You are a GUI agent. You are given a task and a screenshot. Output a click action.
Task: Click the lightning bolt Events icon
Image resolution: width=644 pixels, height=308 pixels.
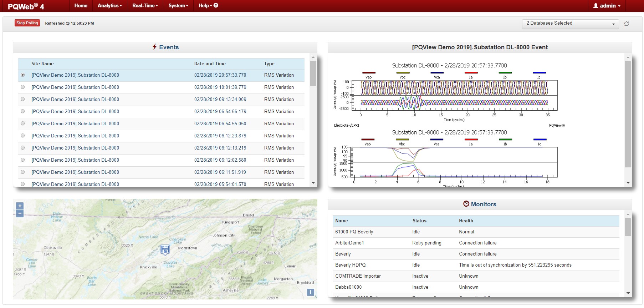[154, 47]
